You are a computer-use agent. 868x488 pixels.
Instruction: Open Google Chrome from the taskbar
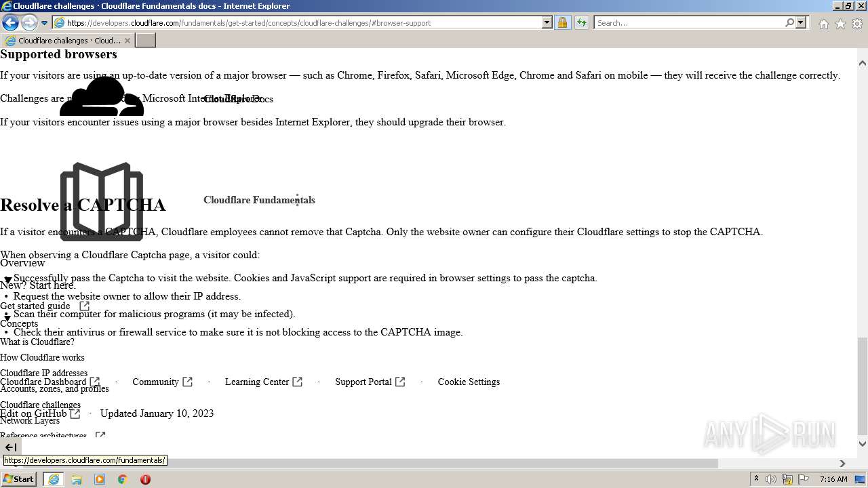[122, 479]
